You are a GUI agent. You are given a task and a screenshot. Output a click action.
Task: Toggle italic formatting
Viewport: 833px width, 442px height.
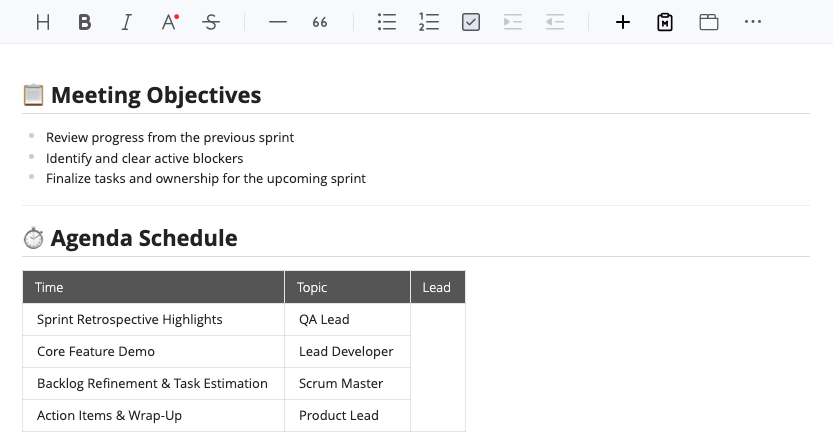[x=126, y=22]
